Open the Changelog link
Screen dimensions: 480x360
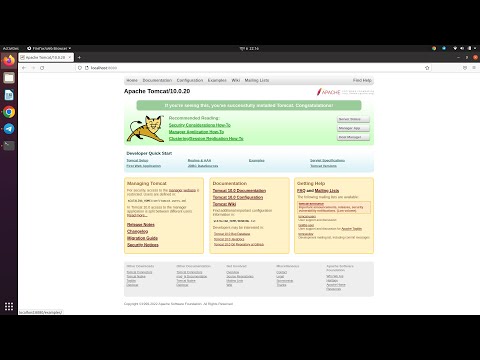click(137, 231)
